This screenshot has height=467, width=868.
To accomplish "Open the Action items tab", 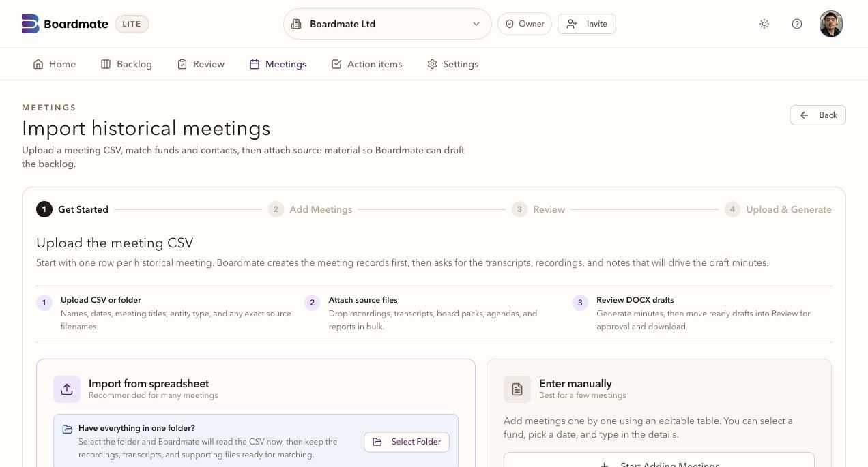I will 366,64.
